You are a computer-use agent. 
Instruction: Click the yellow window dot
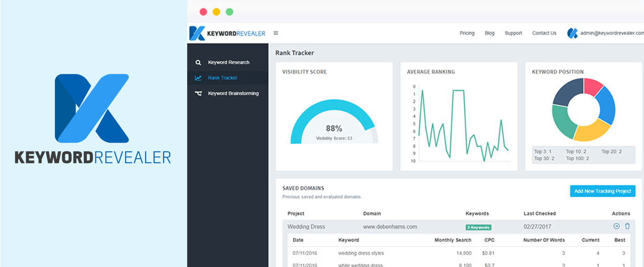216,12
